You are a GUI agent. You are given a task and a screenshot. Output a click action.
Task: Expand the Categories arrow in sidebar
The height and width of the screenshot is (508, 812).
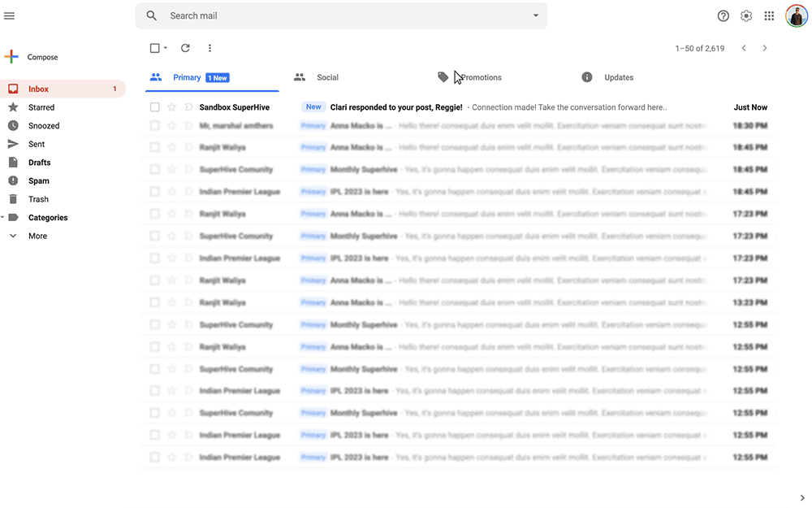pos(2,217)
